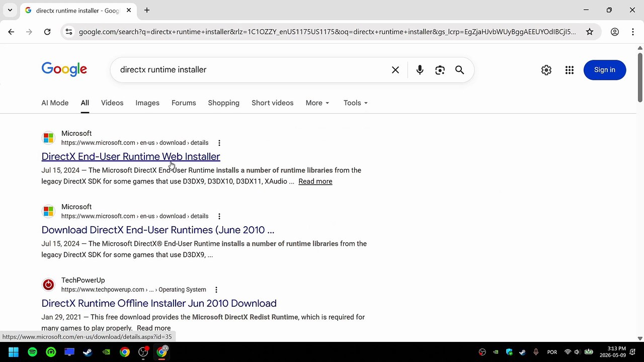
Task: Open the Shopping results tab
Action: [x=224, y=103]
